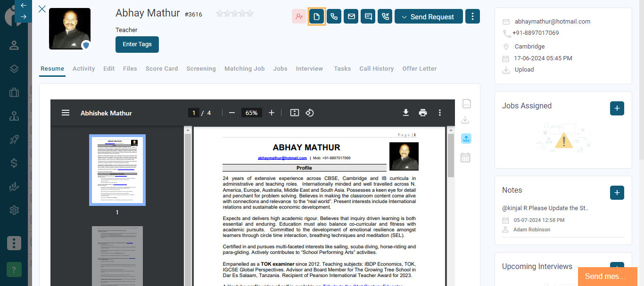
Task: Print the resume PDF
Action: click(x=423, y=113)
